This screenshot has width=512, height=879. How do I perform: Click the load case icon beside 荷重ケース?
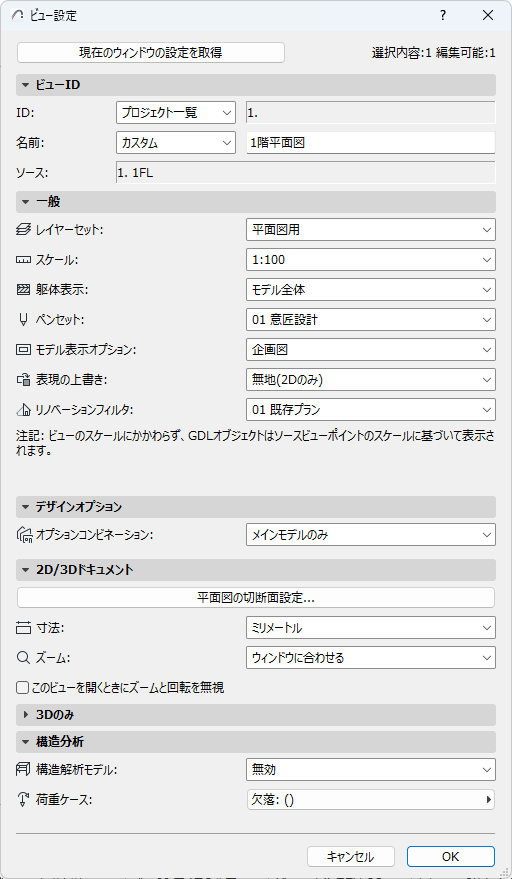(x=22, y=800)
